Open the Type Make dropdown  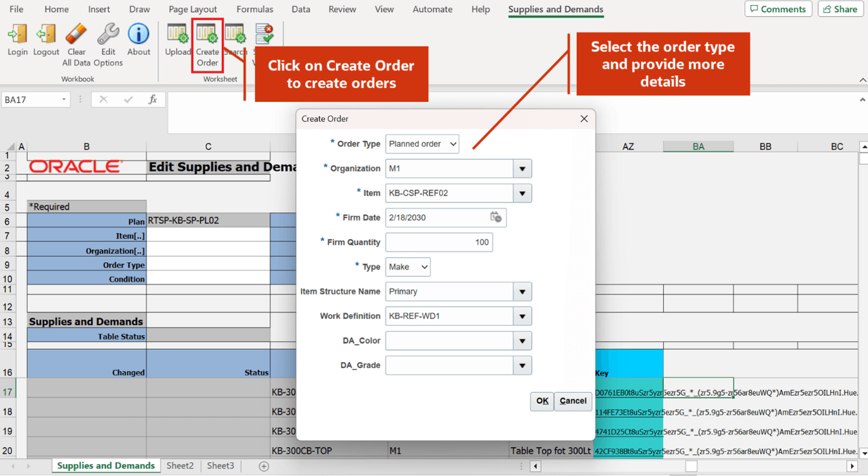click(407, 267)
